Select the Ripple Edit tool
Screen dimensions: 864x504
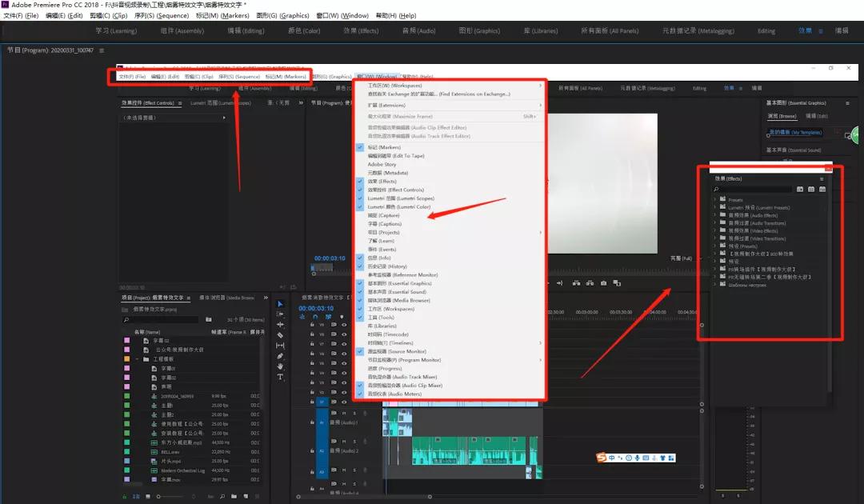[280, 325]
